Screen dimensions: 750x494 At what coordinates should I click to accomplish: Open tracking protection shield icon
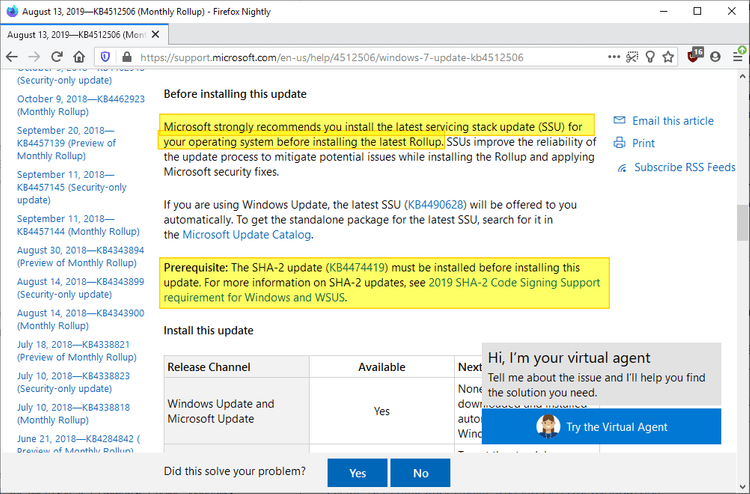coord(105,57)
